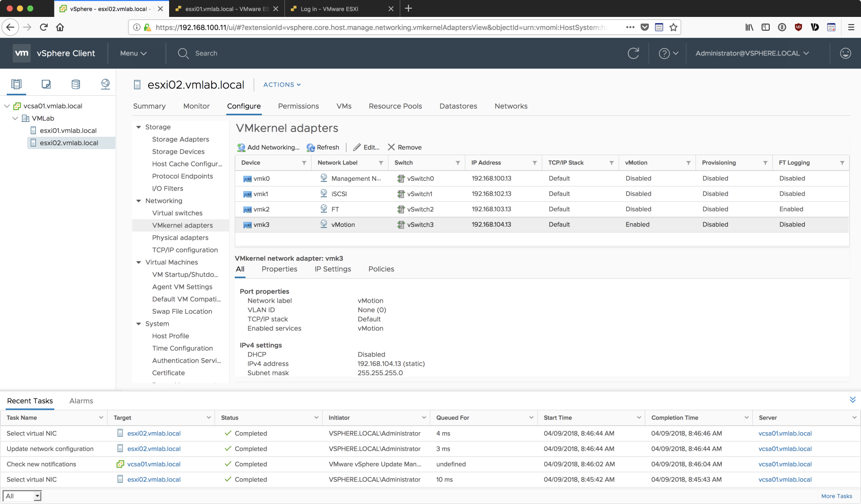Open the Administrator@VSPHERE.LOCAL user menu
This screenshot has height=504, width=861.
[752, 53]
